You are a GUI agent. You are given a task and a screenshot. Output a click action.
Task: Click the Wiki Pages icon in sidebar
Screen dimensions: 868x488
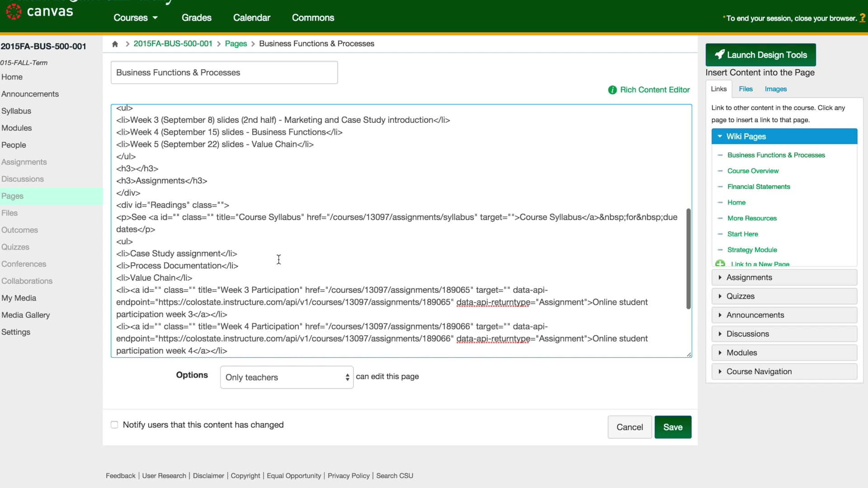pyautogui.click(x=720, y=136)
